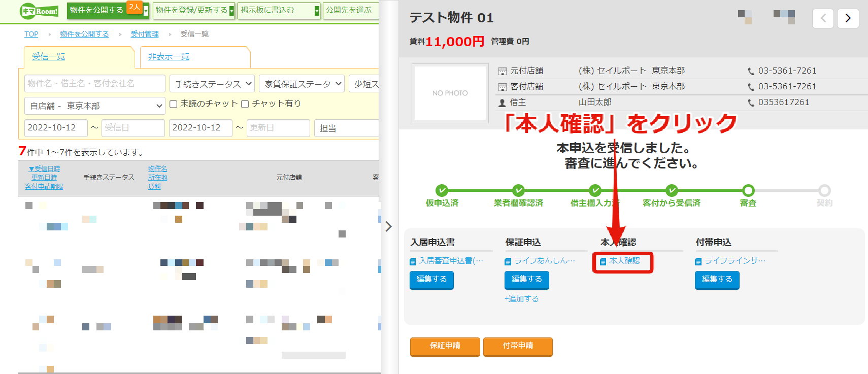Open the 自店舗 - 東京本部 store dropdown
Screen dimensions: 868x374
[x=95, y=106]
